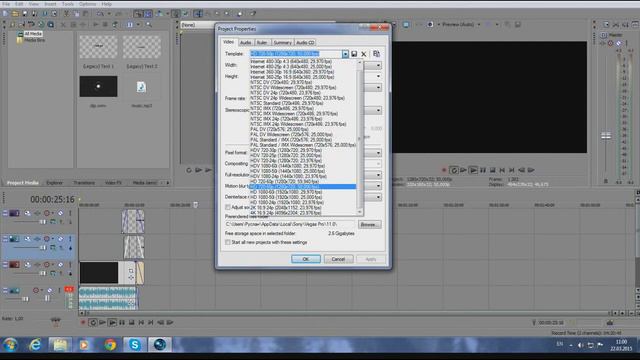Click the record button in timeline transport

(x=83, y=322)
